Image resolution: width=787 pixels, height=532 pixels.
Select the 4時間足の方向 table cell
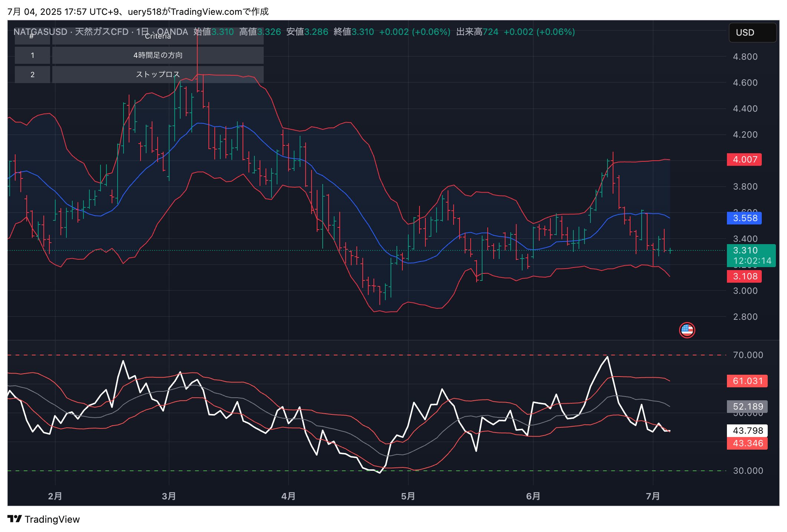(158, 55)
